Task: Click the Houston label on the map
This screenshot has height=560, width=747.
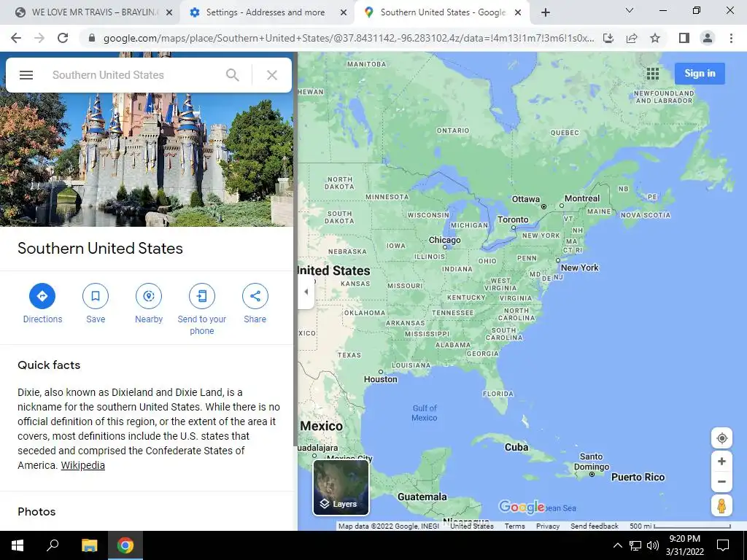Action: [381, 379]
